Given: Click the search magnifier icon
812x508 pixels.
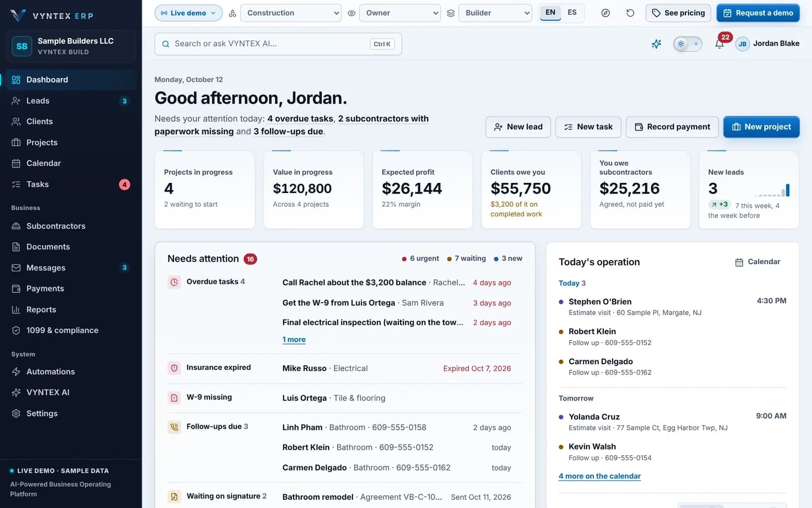Looking at the screenshot, I should pos(165,44).
